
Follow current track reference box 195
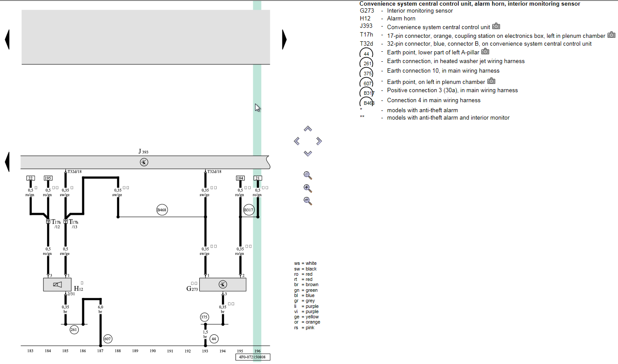[x=48, y=178]
